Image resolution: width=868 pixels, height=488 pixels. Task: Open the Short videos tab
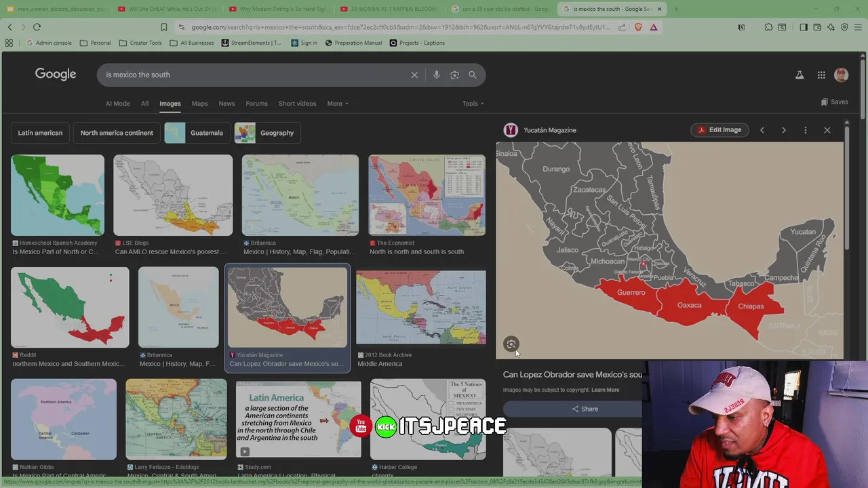[297, 104]
